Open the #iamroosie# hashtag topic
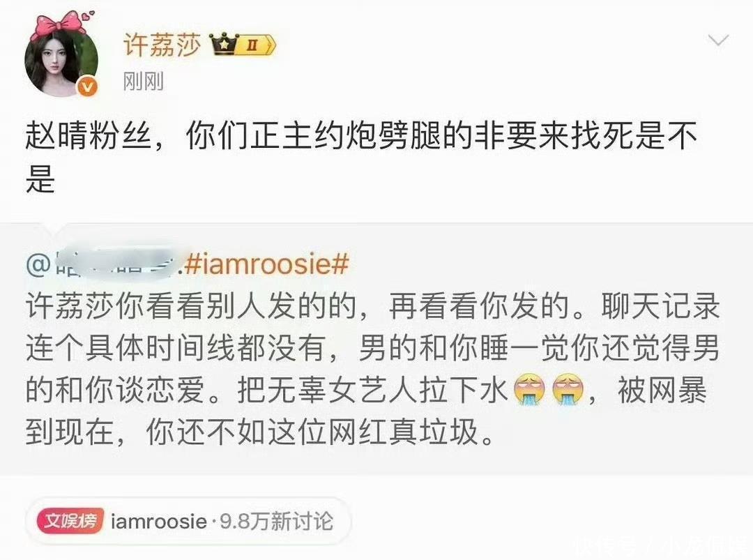The image size is (753, 560). click(x=266, y=264)
